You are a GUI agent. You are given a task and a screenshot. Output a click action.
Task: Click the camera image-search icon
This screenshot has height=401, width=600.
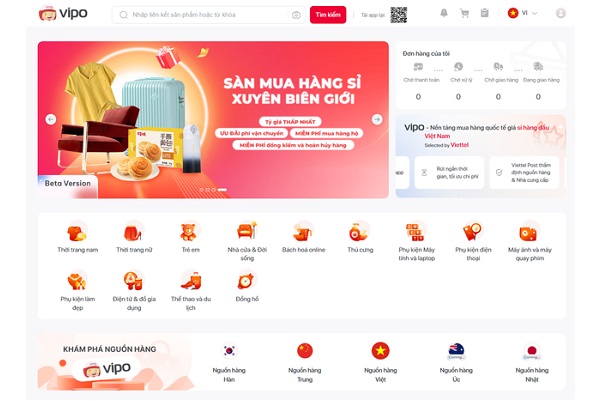click(296, 15)
